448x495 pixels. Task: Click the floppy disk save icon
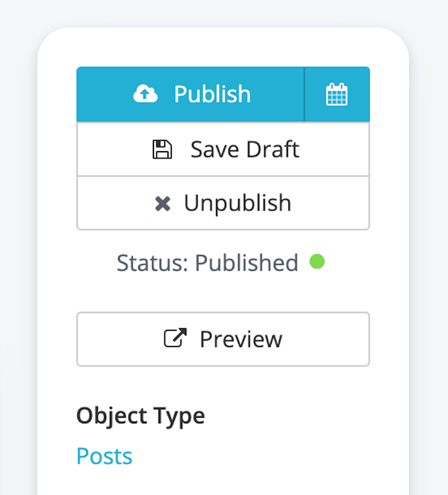click(162, 150)
